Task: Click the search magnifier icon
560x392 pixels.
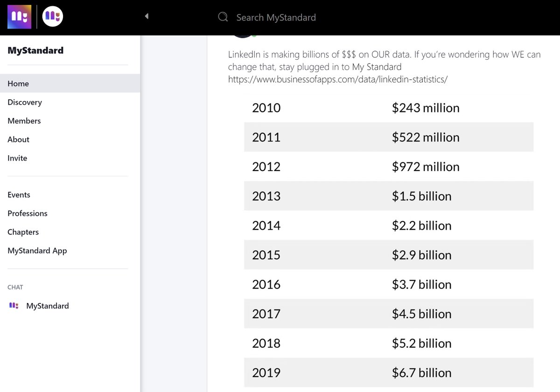Action: 223,17
